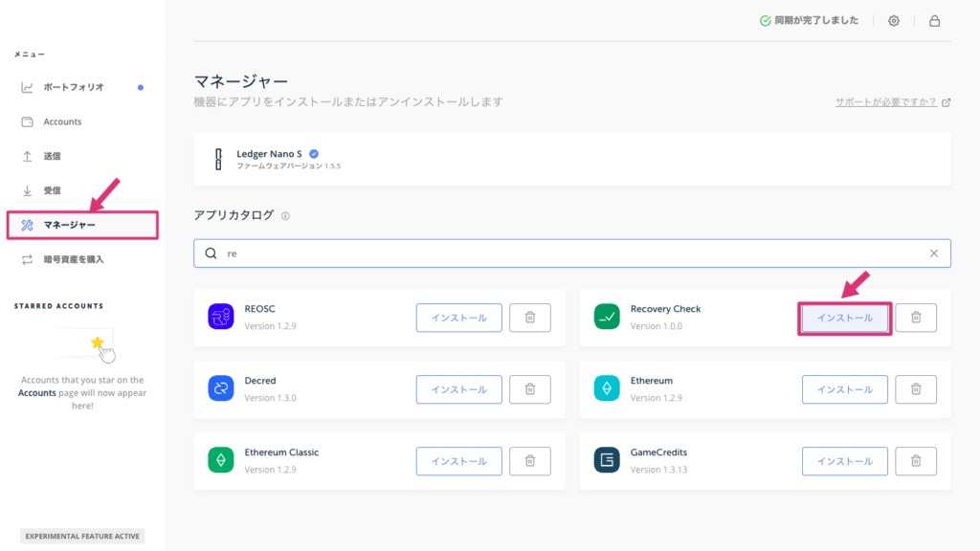Image resolution: width=980 pixels, height=551 pixels.
Task: Click the マネージャー page heading
Action: (x=240, y=81)
